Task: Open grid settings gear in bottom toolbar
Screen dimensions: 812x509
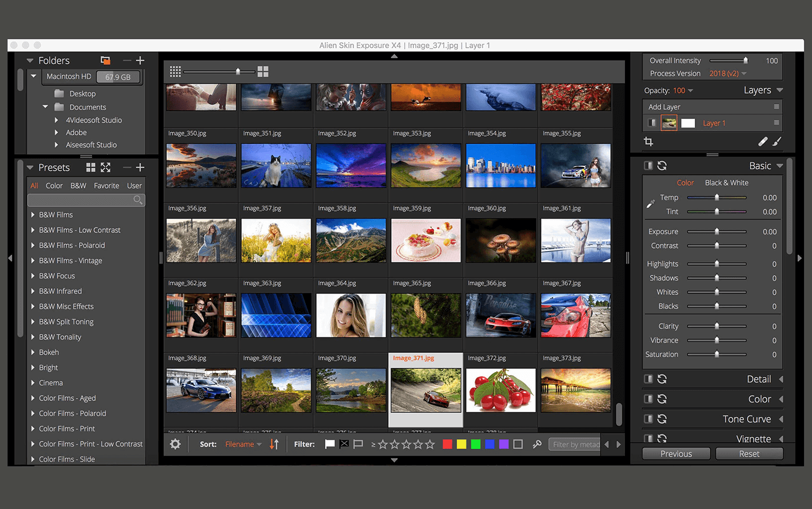Action: click(176, 444)
